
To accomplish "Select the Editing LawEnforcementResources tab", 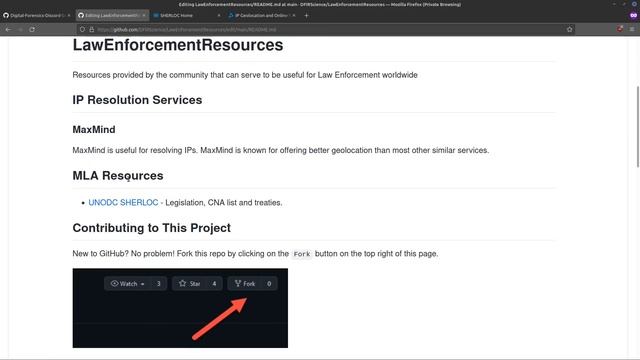I will [x=112, y=16].
